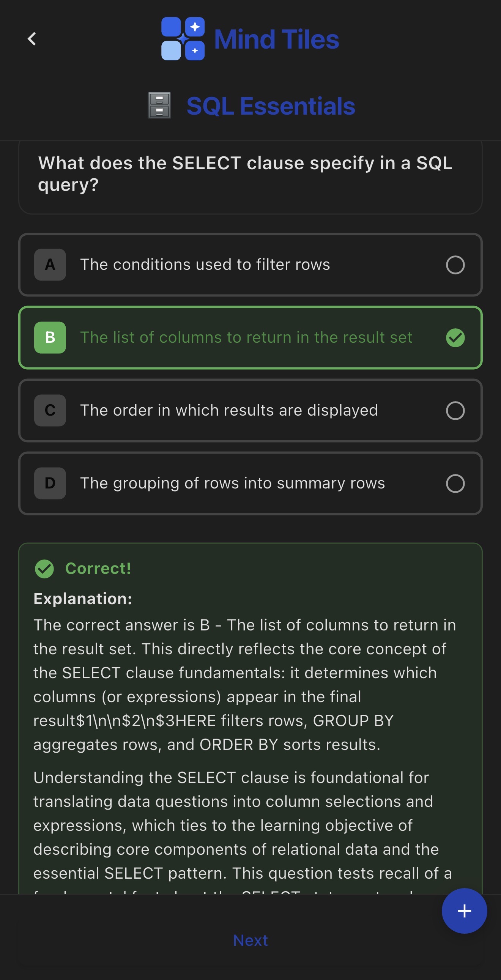Tap the letter badge A on first option
Screen dimensions: 501x980
tap(49, 265)
